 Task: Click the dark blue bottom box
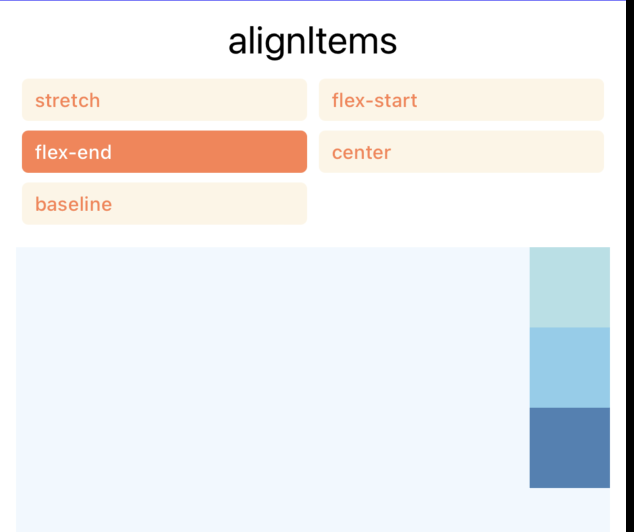click(x=569, y=447)
